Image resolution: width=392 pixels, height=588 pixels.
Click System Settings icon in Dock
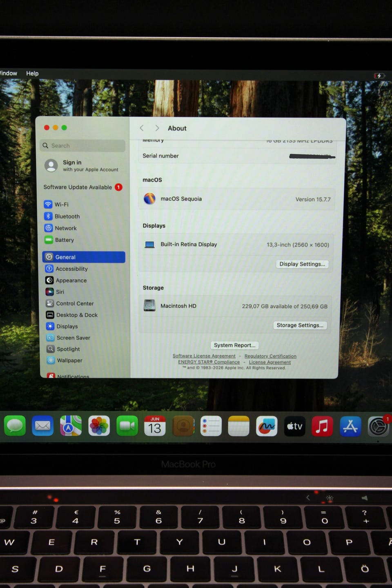point(378,427)
